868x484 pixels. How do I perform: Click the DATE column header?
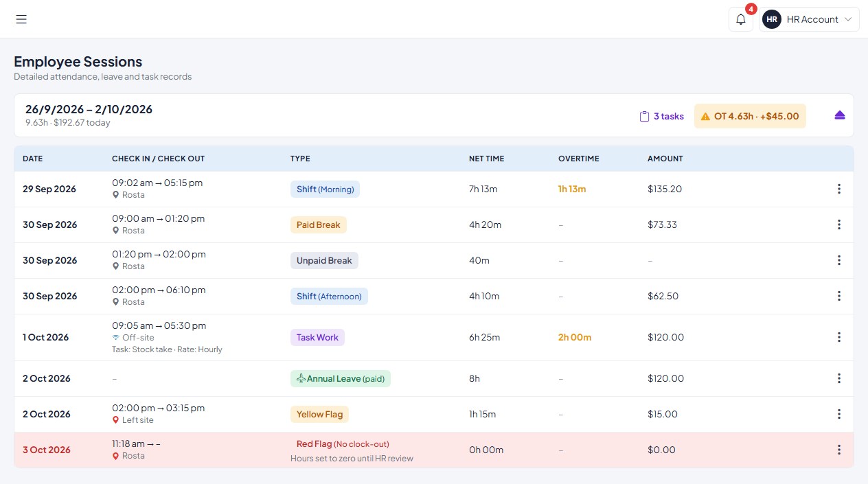click(32, 159)
